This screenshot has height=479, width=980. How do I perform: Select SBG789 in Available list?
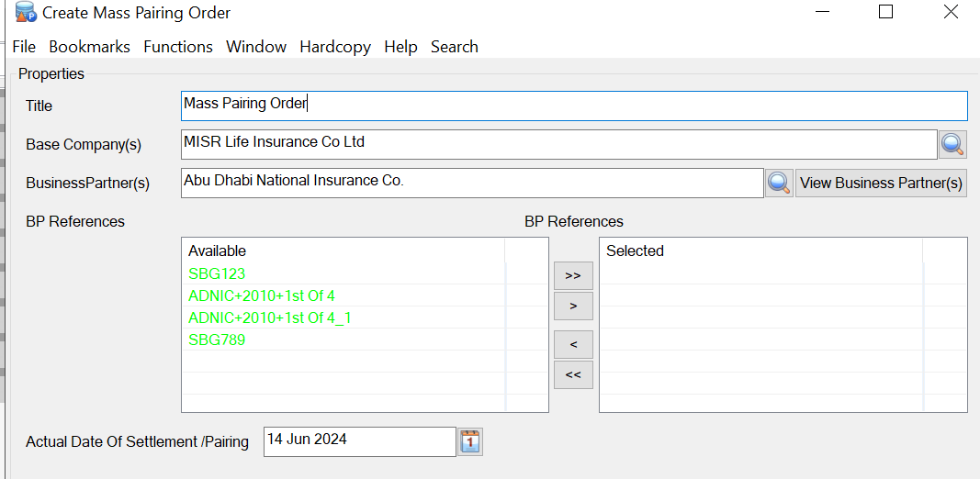pos(217,340)
